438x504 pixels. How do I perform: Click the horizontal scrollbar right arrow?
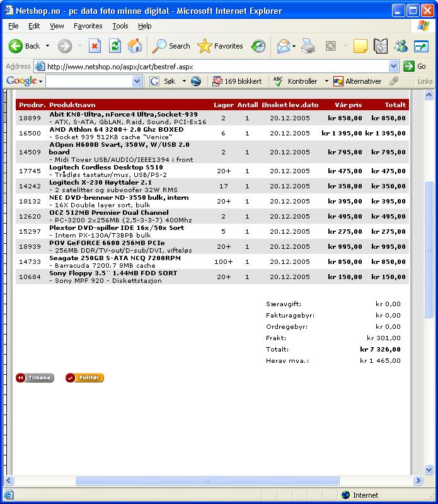[418, 481]
